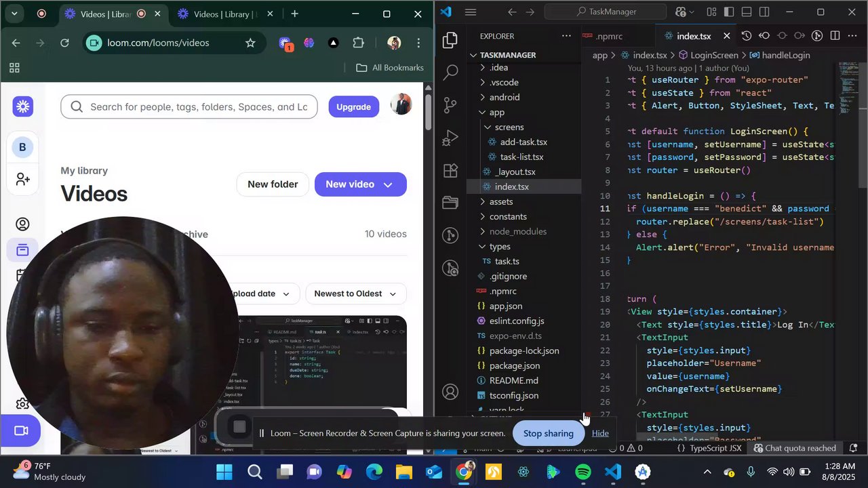
Task: Bookmark this page with the star icon
Action: tap(250, 43)
